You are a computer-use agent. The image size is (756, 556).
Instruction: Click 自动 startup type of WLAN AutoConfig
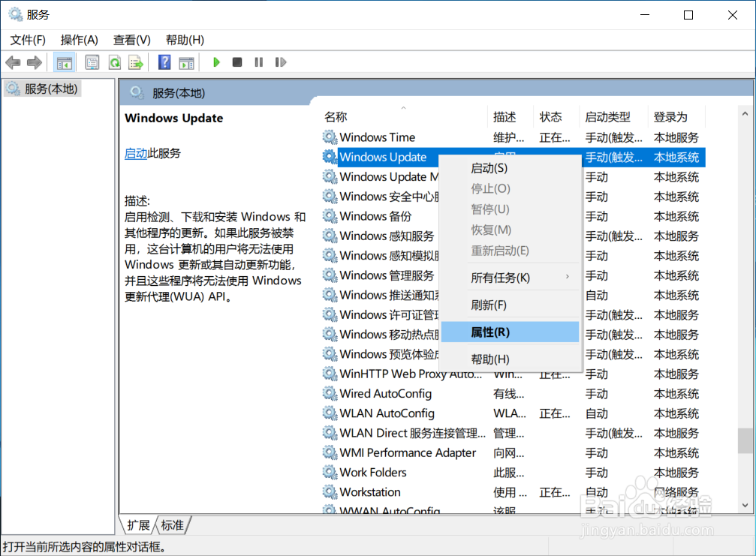(x=596, y=413)
